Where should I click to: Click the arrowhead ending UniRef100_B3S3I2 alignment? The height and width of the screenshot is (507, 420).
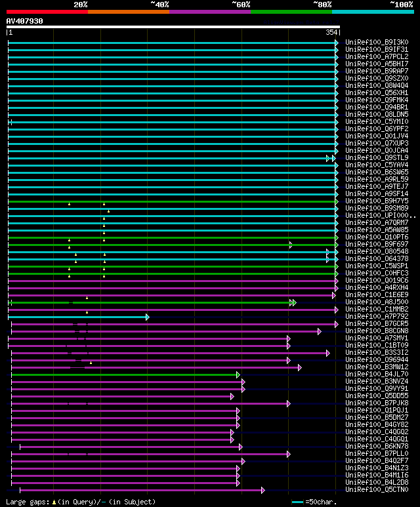[x=328, y=353]
